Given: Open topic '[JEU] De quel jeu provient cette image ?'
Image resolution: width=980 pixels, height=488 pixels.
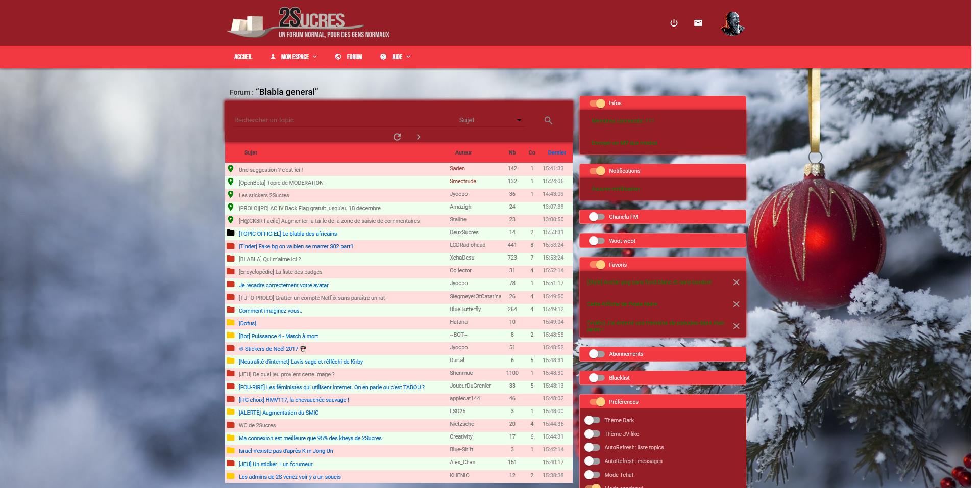Looking at the screenshot, I should click(x=287, y=374).
